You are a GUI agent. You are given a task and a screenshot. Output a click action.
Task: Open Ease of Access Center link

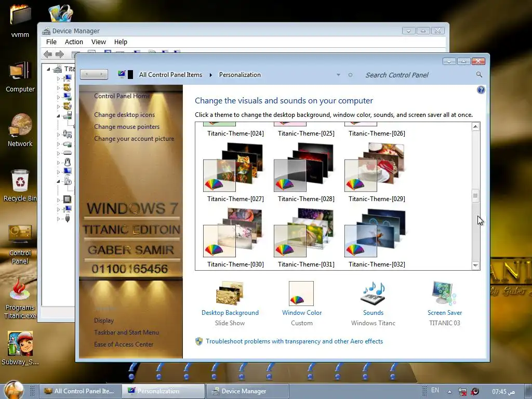[124, 344]
